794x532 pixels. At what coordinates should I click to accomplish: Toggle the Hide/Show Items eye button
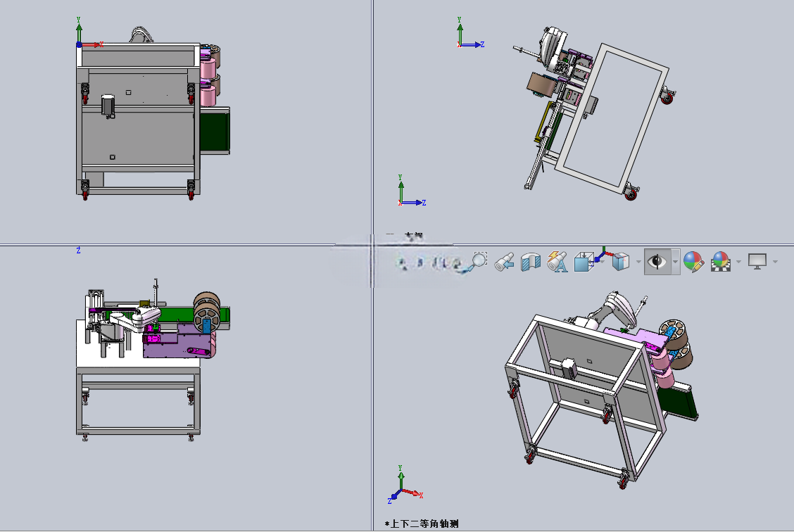657,262
